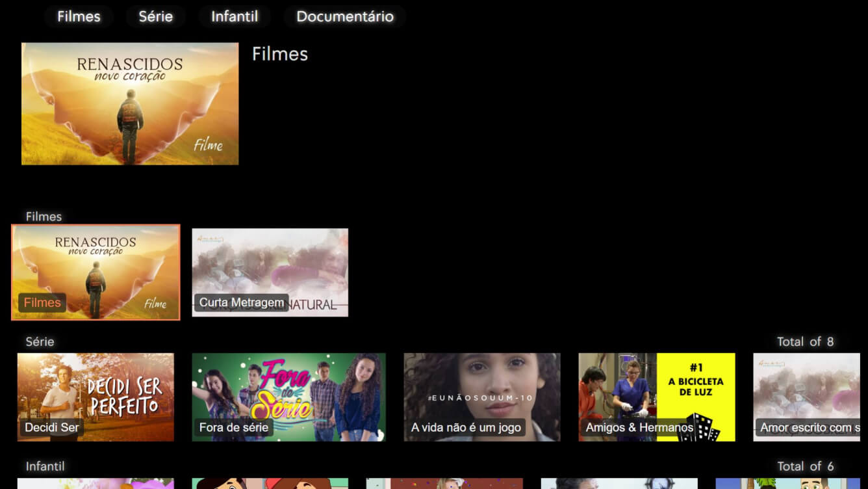Viewport: 868px width, 489px height.
Task: Open last visible thumbnail in Infantil row
Action: click(x=787, y=484)
